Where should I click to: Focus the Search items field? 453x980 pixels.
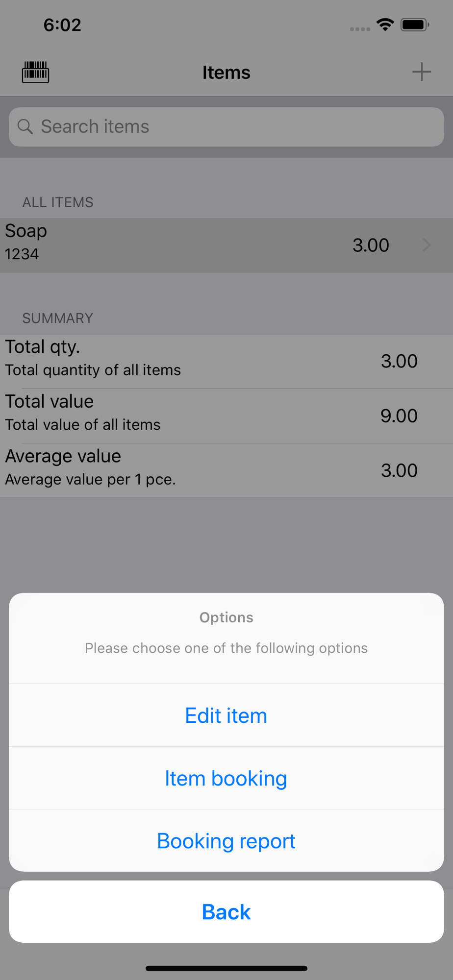click(226, 127)
